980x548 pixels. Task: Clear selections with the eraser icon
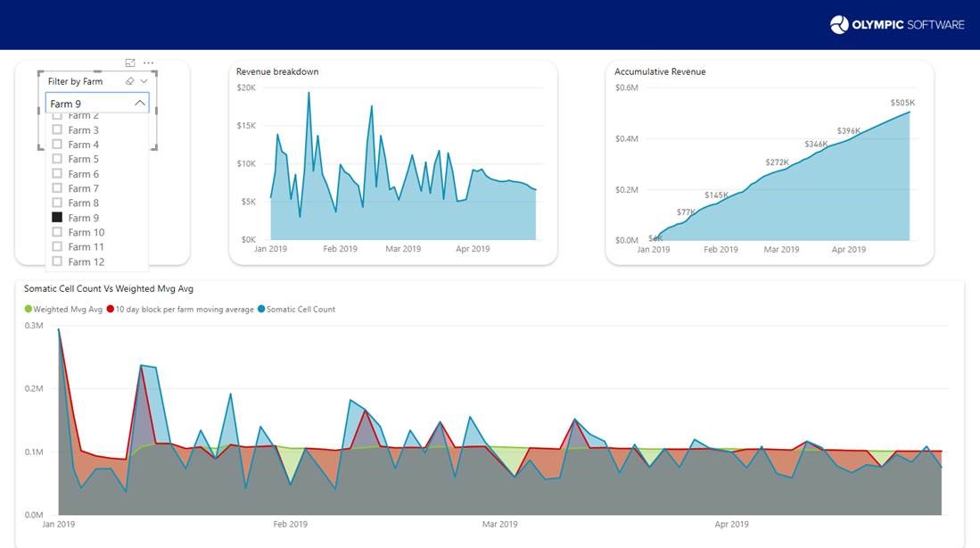tap(129, 81)
